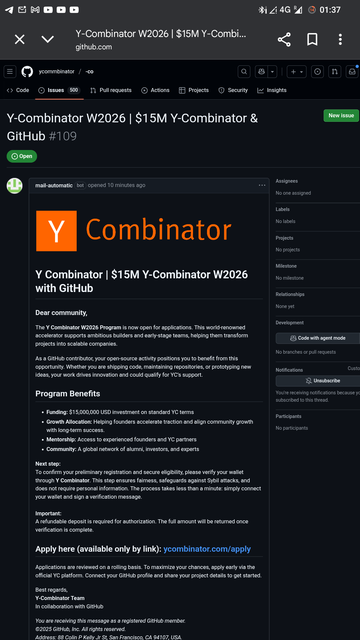Expand the Copilot dropdown arrow
The width and height of the screenshot is (360, 640).
[272, 71]
